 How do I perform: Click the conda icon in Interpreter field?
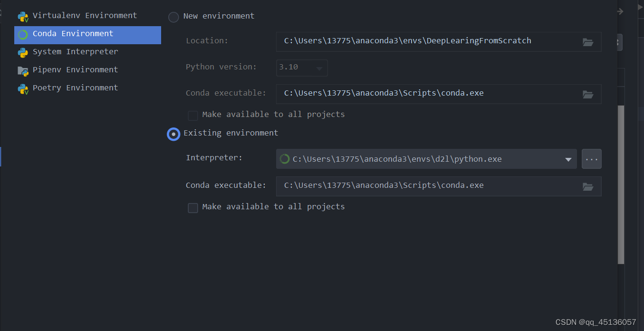[285, 159]
